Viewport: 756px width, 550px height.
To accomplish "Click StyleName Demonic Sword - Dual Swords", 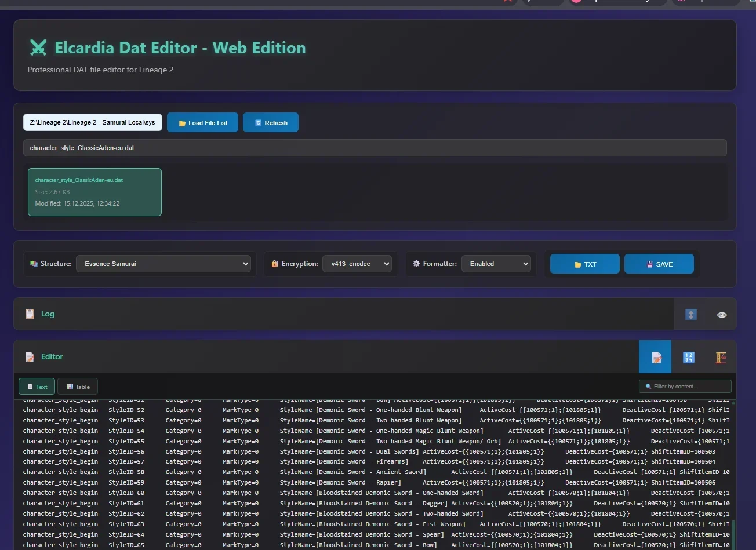I will [349, 452].
